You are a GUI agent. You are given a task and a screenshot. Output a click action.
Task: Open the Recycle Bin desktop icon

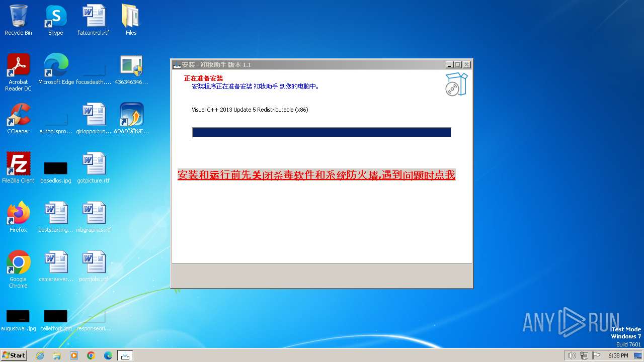[x=18, y=20]
